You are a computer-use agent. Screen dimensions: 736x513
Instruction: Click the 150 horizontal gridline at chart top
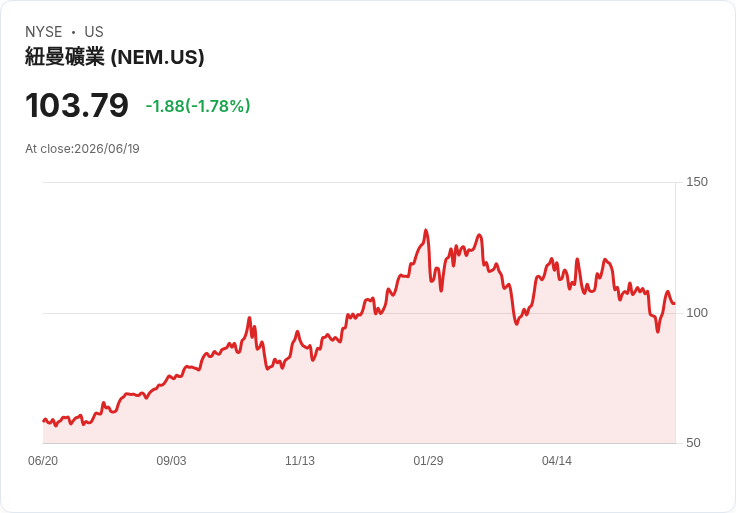tap(359, 182)
